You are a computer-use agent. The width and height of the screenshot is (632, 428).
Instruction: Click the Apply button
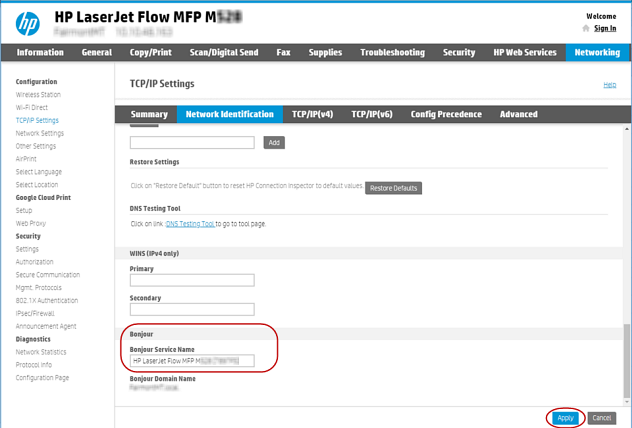(565, 418)
